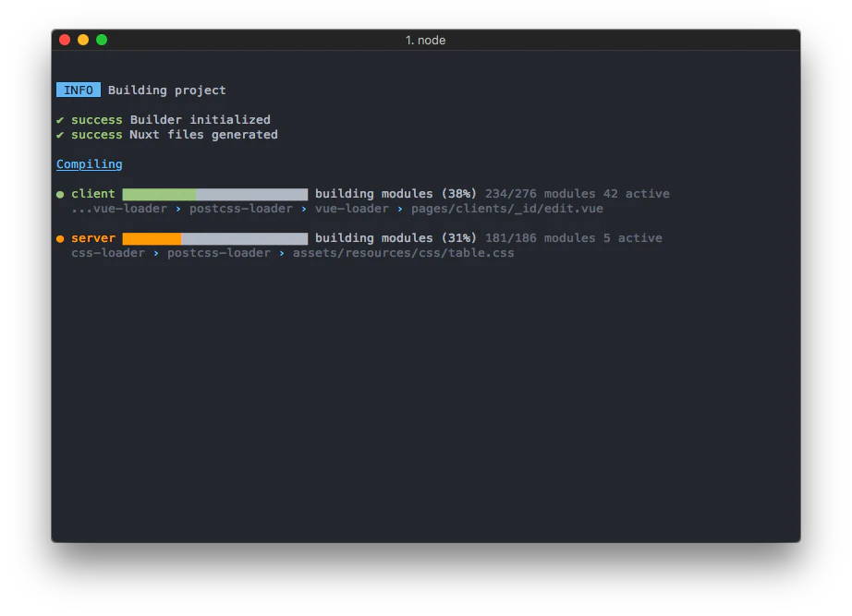Click 'assets/resources/css/table.css' path

coord(403,253)
